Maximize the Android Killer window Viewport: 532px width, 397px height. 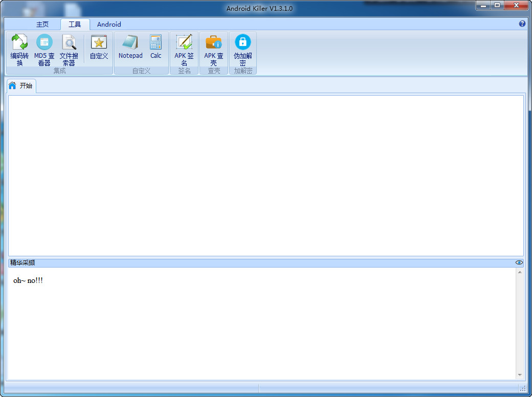(497, 6)
